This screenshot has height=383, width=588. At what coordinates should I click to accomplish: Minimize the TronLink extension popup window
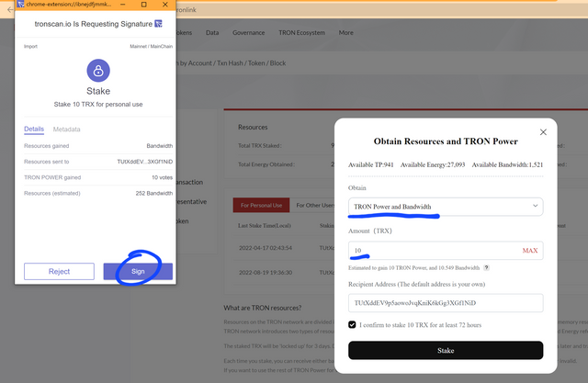click(x=123, y=5)
